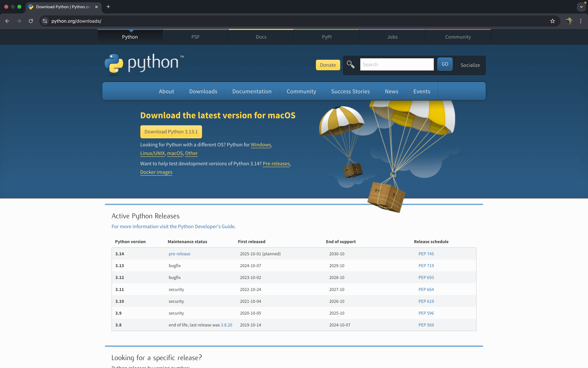Click version 3.12 in the table
The image size is (588, 368).
point(120,277)
